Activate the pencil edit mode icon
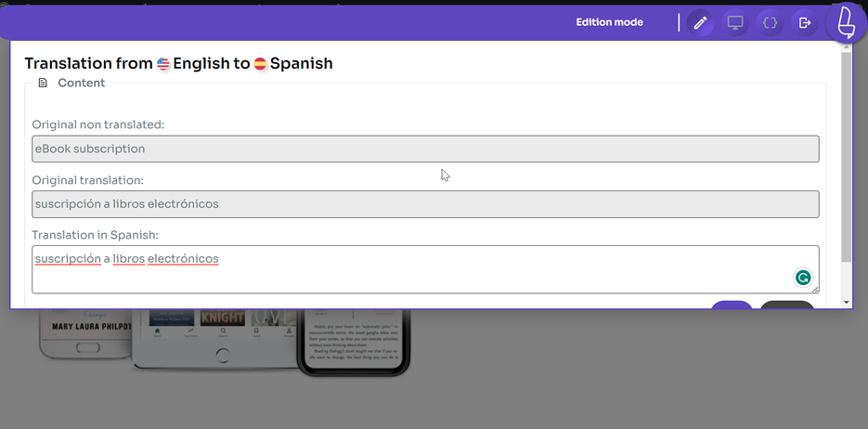The image size is (868, 429). (x=700, y=22)
